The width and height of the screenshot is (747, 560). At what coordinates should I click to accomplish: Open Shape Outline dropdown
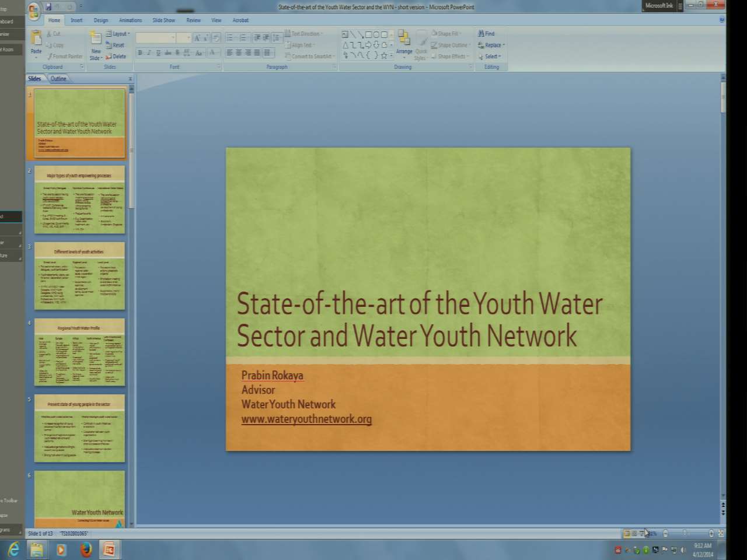(451, 45)
